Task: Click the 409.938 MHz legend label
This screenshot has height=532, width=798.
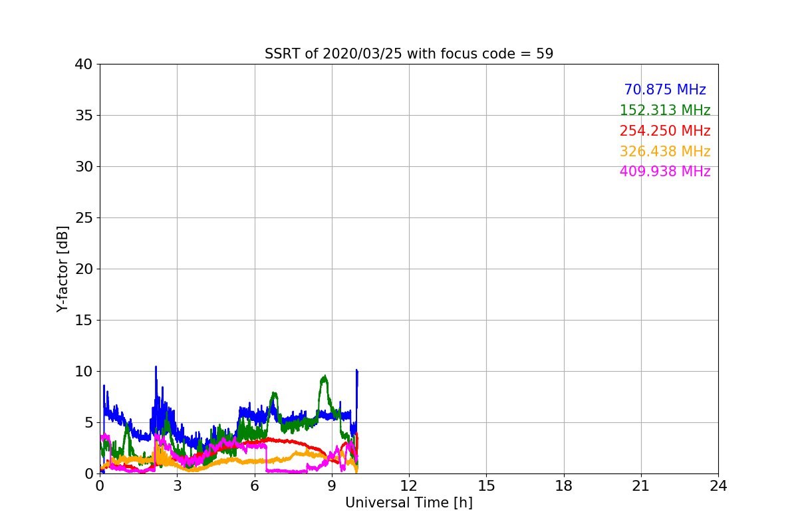Action: [664, 172]
